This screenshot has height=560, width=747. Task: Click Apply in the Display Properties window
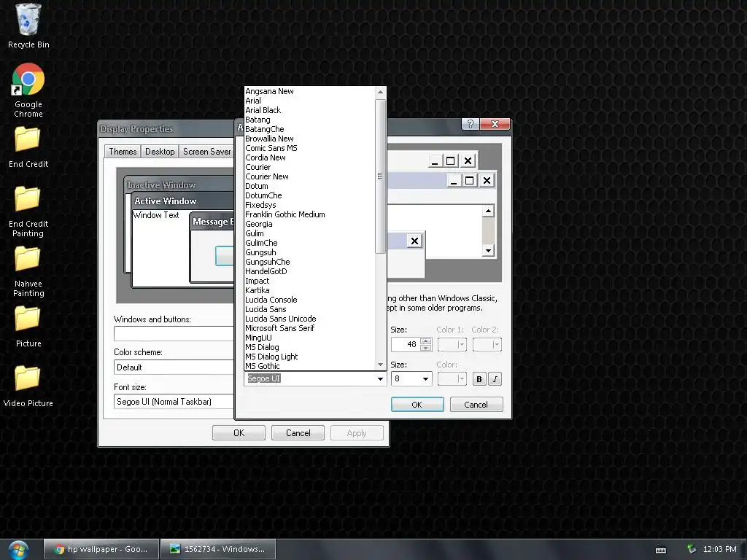tap(357, 433)
